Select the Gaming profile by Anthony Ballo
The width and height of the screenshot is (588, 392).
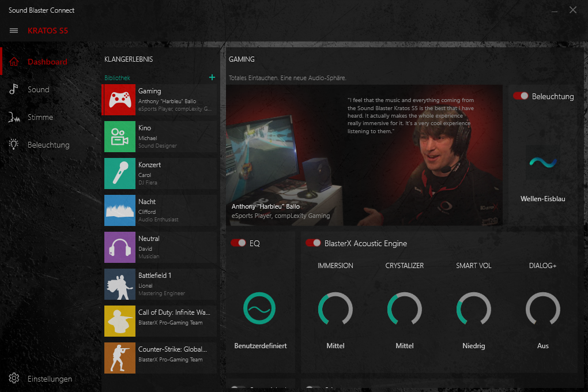(159, 100)
